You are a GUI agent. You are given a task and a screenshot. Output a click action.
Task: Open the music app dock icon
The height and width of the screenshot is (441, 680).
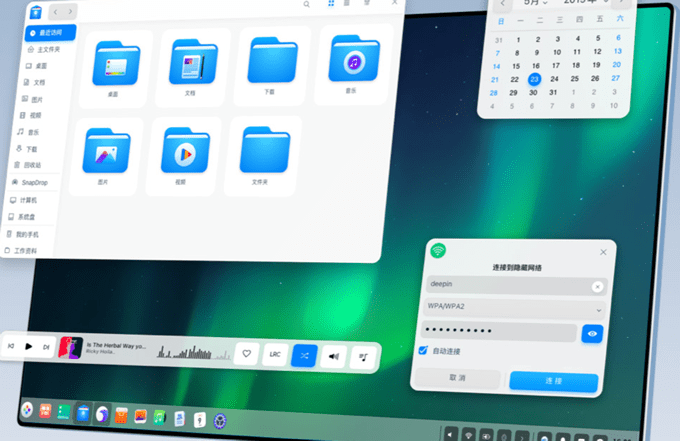160,417
